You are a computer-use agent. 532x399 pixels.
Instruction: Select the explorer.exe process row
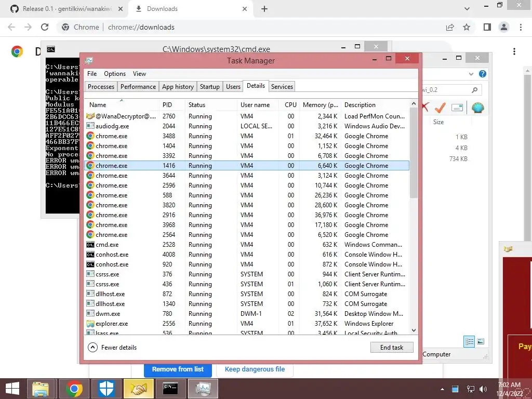click(247, 323)
